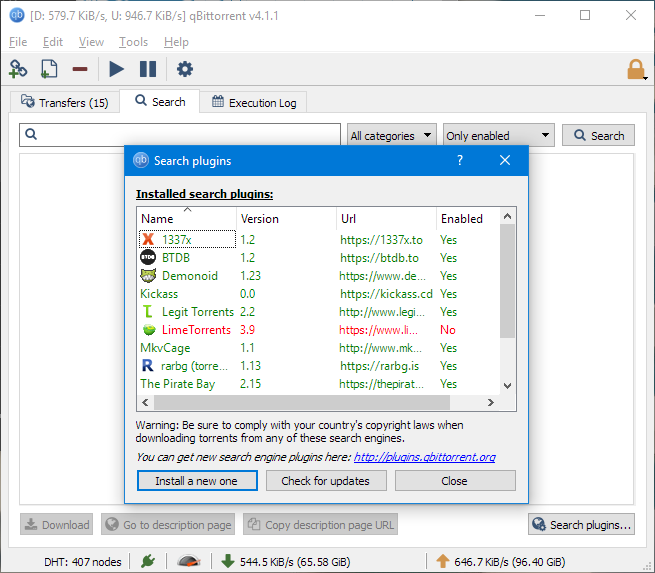Select the MkvCage plugin row
This screenshot has height=573, width=655.
318,348
